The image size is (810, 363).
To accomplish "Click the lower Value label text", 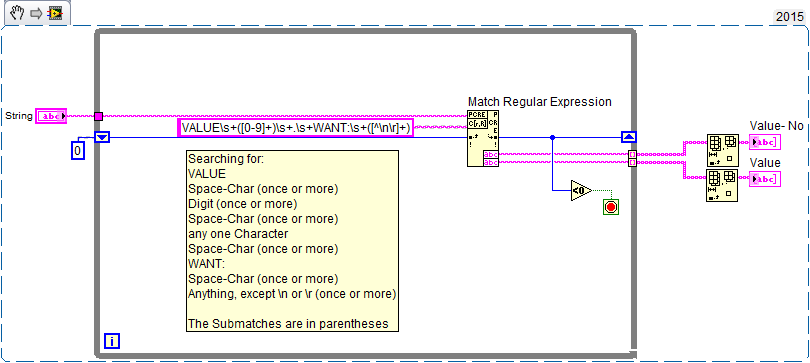I will click(765, 163).
